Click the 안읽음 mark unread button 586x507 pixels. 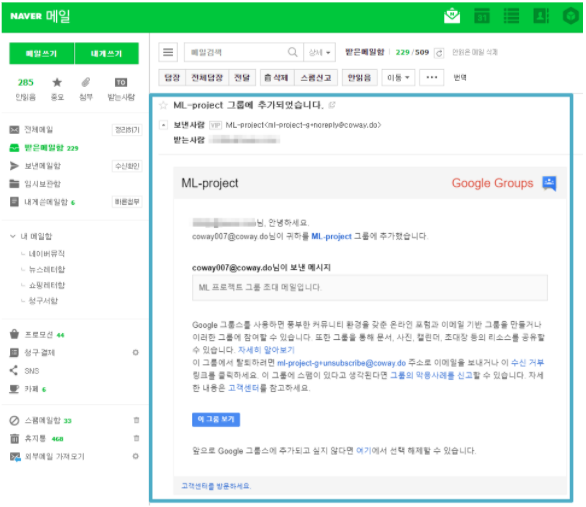360,78
